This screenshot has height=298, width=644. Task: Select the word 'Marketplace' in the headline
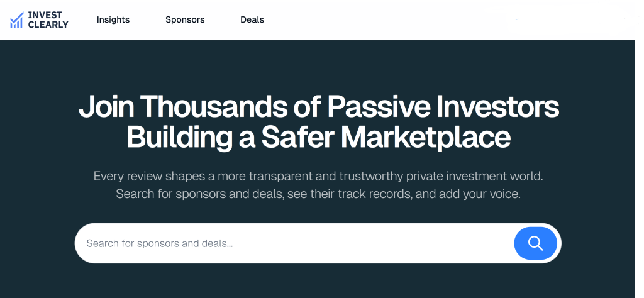(x=426, y=136)
